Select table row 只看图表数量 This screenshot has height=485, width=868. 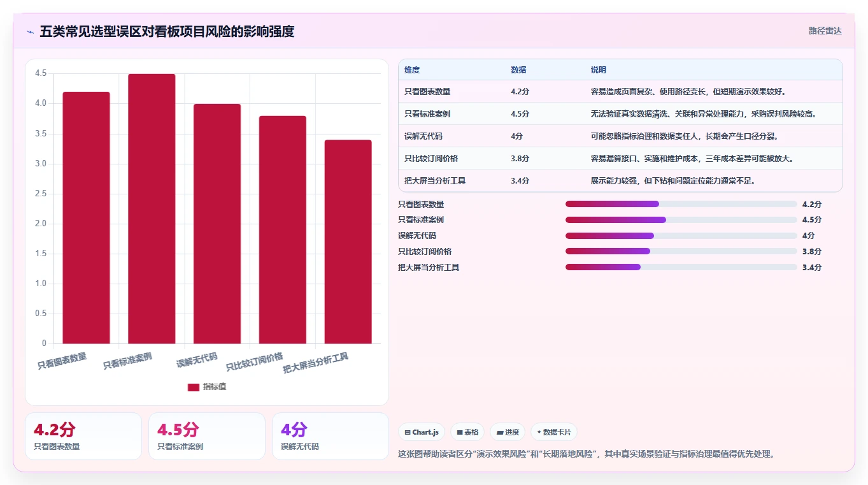pyautogui.click(x=620, y=91)
